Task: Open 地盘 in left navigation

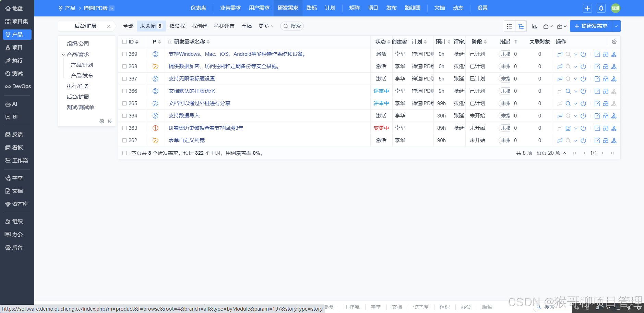Action: [x=14, y=8]
